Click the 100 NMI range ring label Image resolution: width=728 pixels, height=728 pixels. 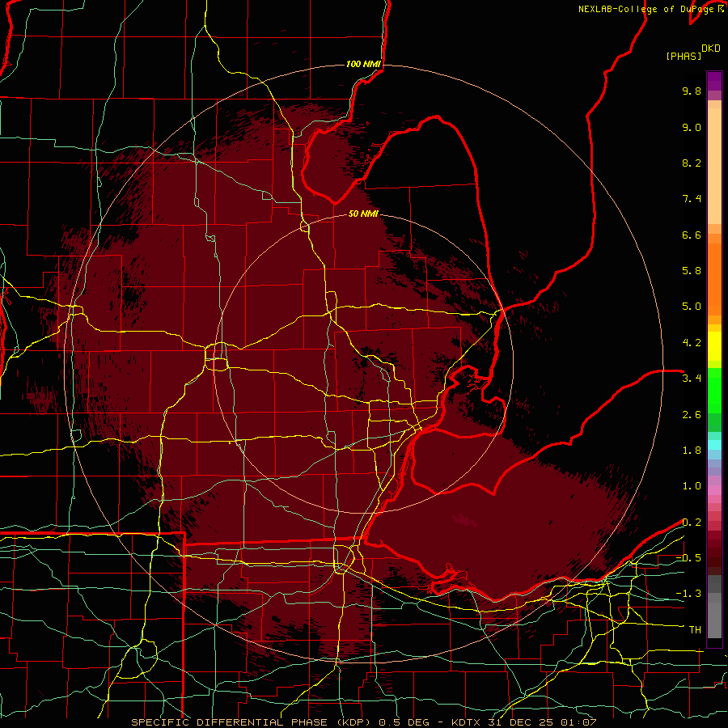(363, 64)
